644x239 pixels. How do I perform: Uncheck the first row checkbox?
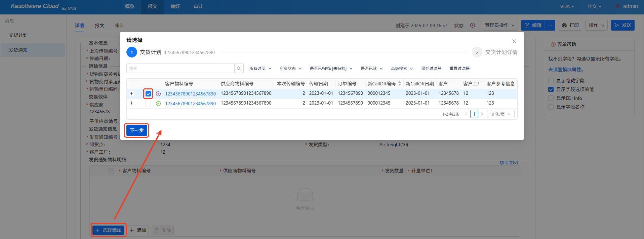click(x=148, y=94)
